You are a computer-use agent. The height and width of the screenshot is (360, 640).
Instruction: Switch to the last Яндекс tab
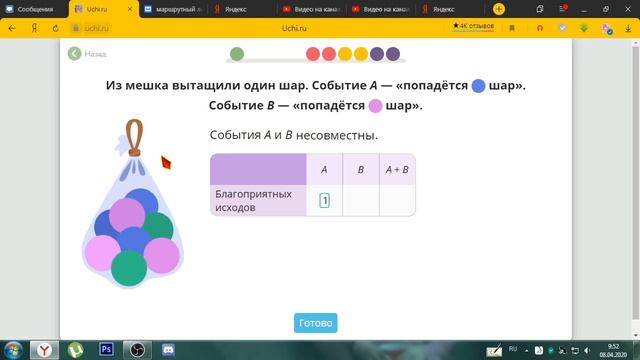coord(449,9)
